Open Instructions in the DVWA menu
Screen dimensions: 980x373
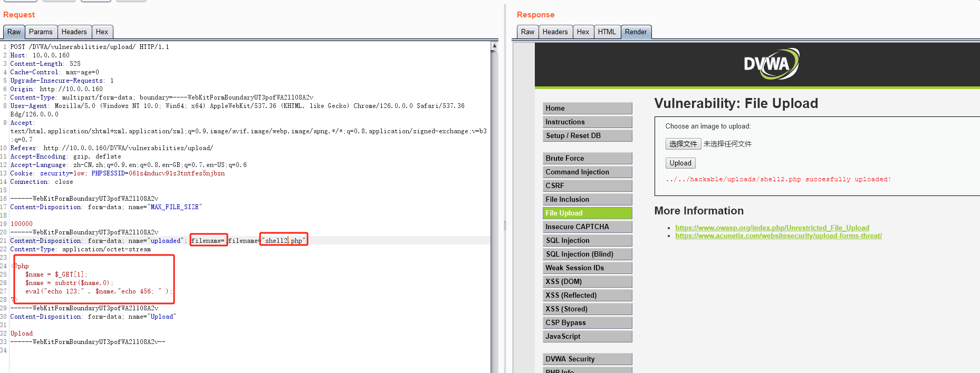click(587, 122)
